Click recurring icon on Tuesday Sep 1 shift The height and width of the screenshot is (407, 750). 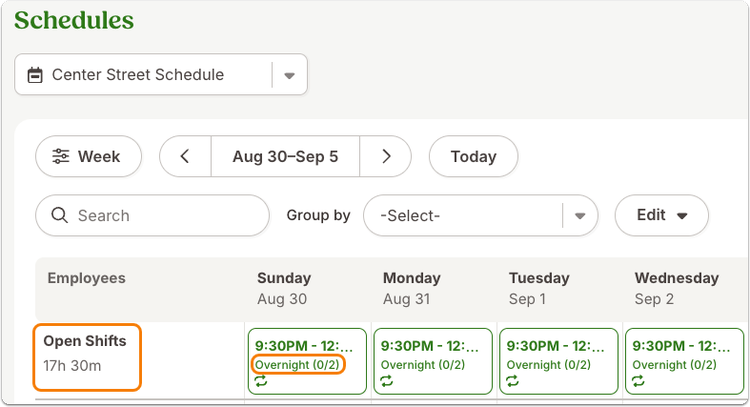[513, 381]
